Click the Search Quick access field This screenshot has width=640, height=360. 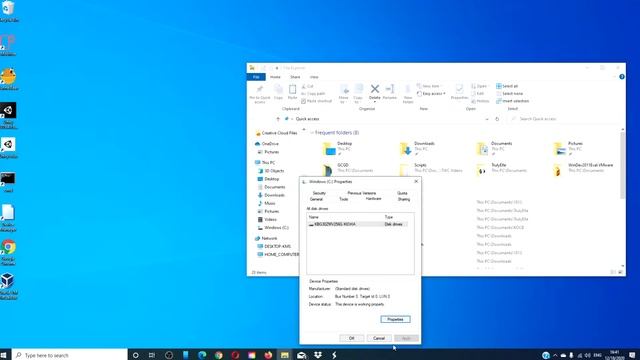pyautogui.click(x=563, y=119)
